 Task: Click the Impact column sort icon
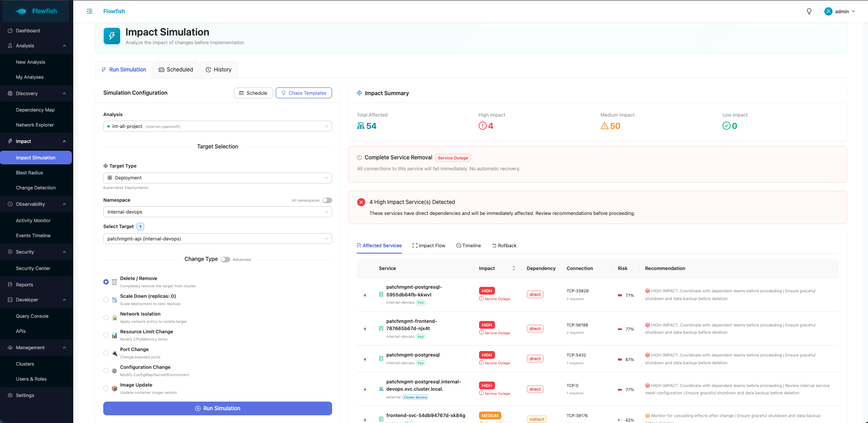[514, 269]
